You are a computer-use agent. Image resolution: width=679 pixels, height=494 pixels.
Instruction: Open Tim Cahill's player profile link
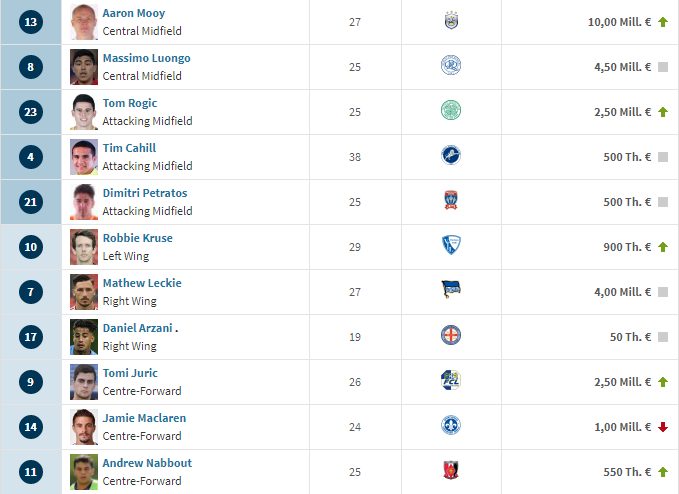point(129,148)
